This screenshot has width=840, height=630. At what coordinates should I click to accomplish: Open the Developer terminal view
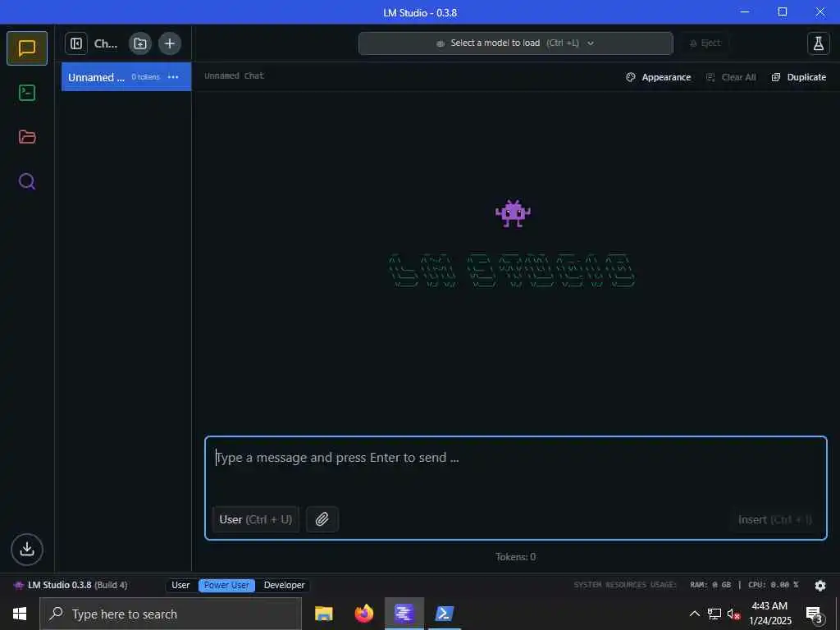point(27,93)
